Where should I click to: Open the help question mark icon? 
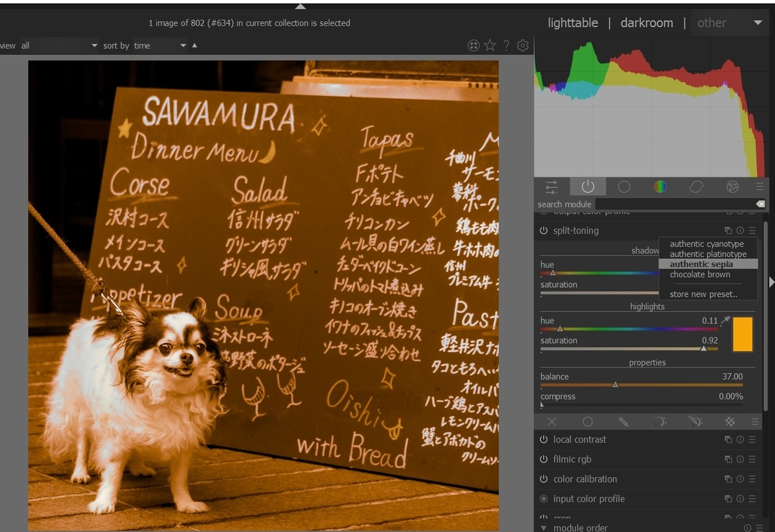pos(506,45)
